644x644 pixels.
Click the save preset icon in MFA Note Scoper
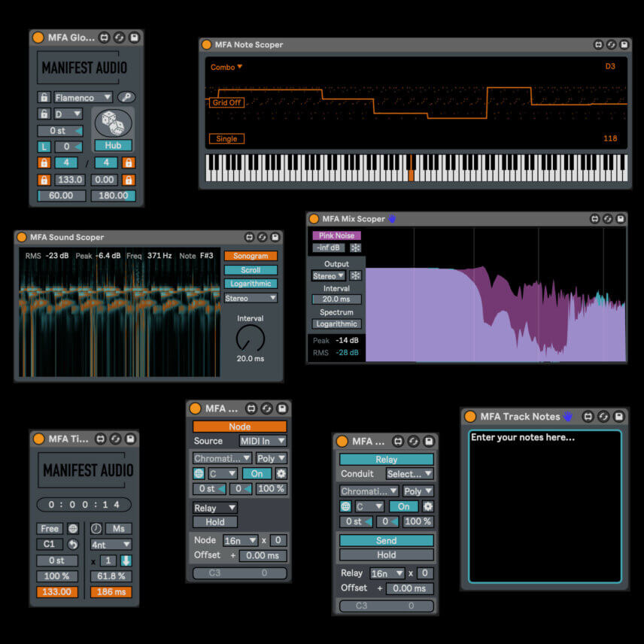click(624, 45)
